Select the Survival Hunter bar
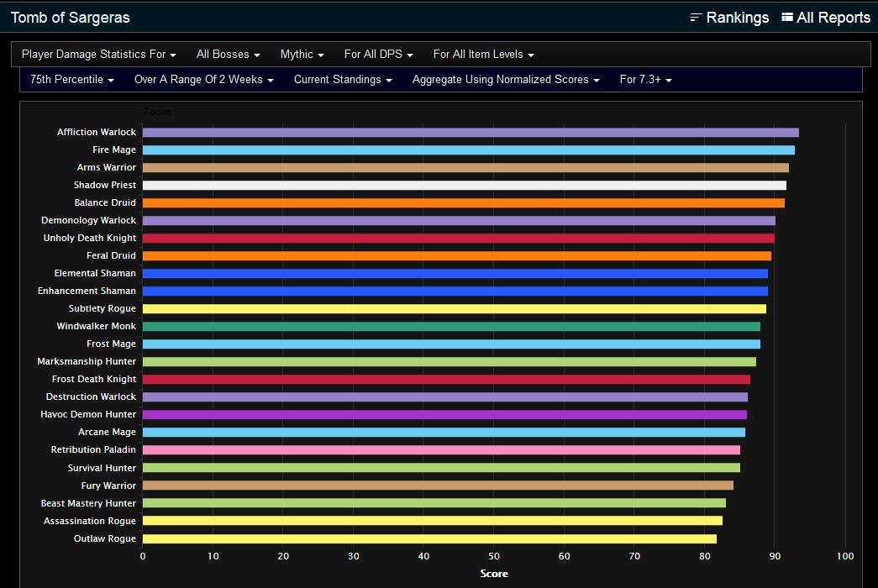The height and width of the screenshot is (588, 878). click(x=441, y=468)
